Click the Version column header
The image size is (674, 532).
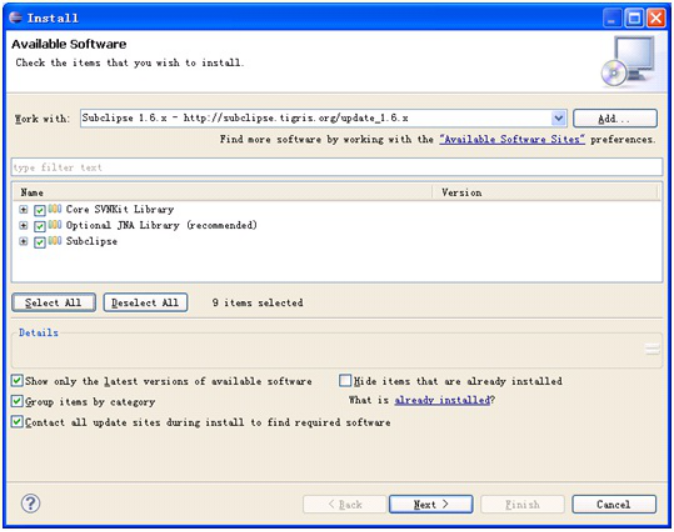[547, 192]
